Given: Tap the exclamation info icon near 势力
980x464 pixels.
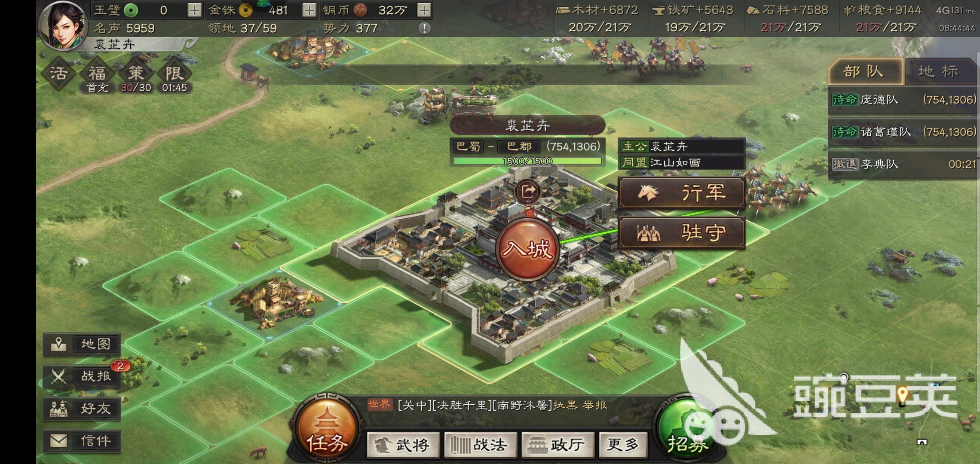Looking at the screenshot, I should click(424, 28).
